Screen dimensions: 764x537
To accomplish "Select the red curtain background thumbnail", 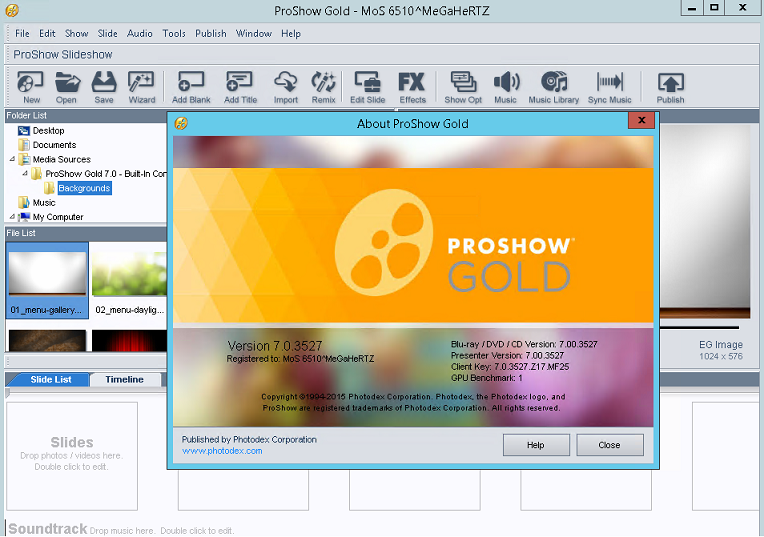I will (x=129, y=341).
